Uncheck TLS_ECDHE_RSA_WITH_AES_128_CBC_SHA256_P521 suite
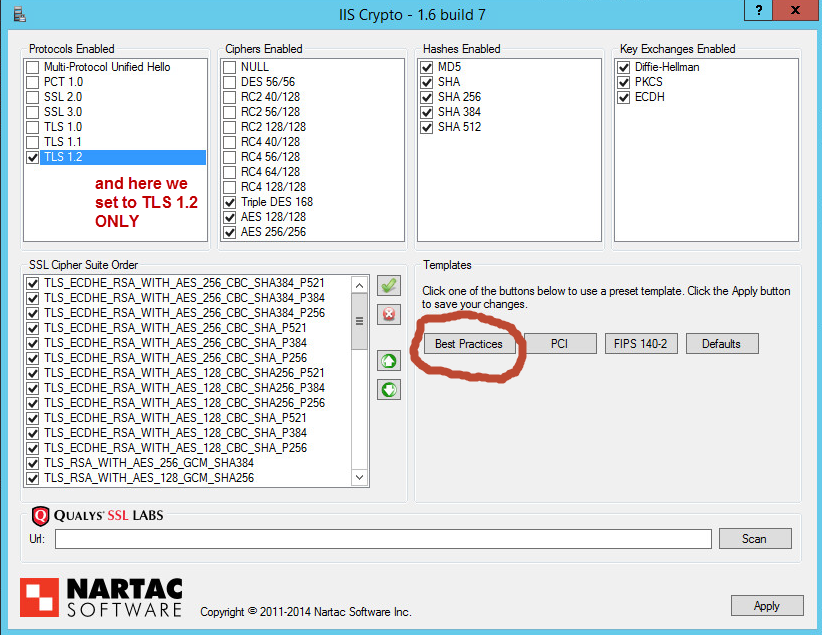This screenshot has width=822, height=635. point(33,373)
